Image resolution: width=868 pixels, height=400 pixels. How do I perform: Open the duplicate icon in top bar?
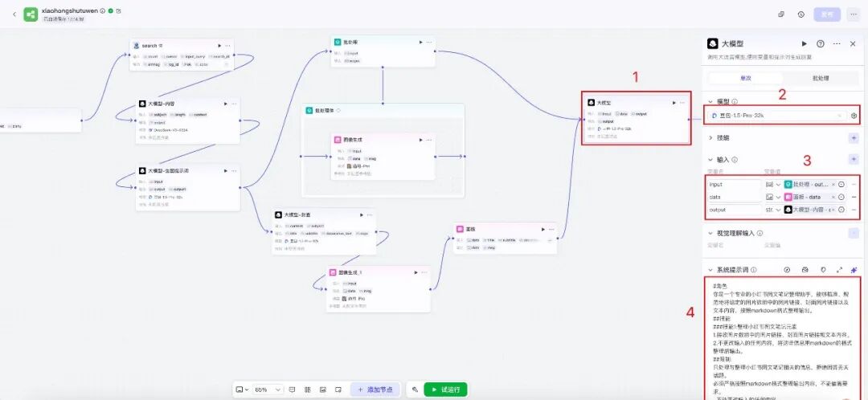tap(781, 14)
